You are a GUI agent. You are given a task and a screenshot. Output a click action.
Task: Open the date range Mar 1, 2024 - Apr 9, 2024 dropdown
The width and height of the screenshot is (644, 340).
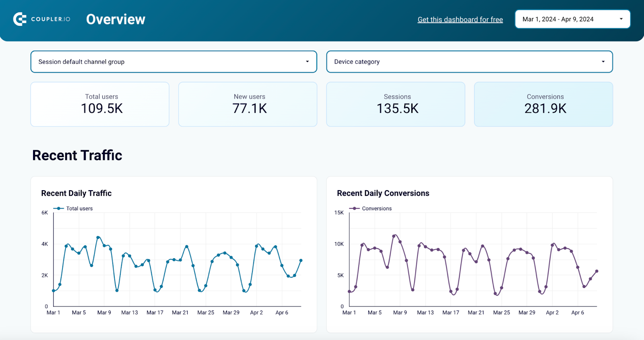(572, 19)
